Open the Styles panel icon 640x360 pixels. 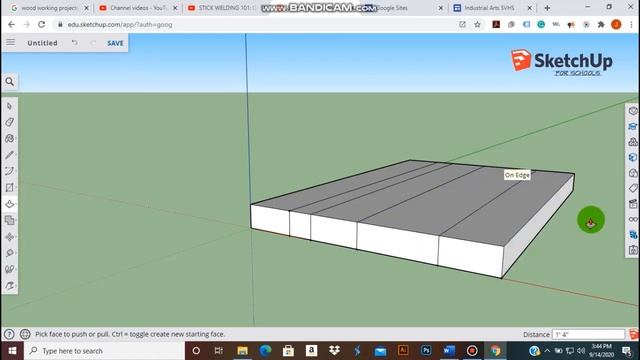[633, 173]
